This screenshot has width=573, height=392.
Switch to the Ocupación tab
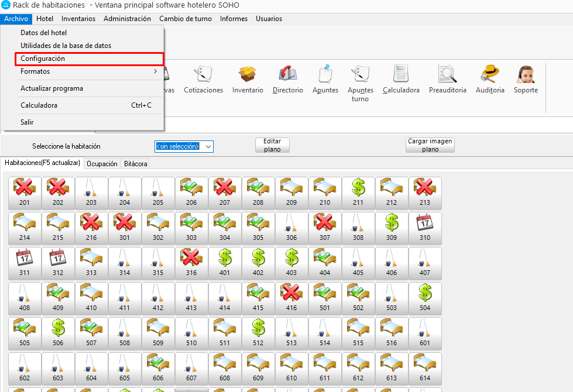coord(102,164)
